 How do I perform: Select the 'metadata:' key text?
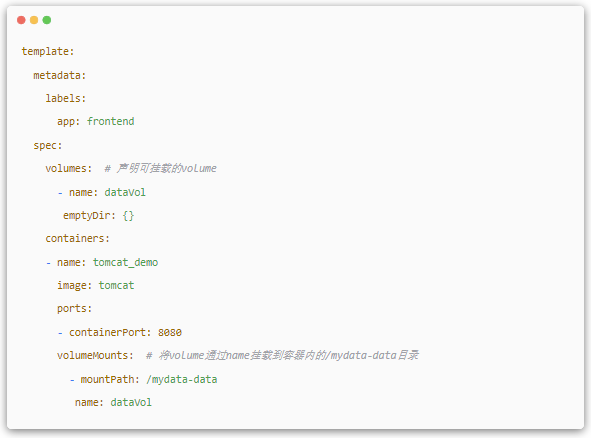click(60, 75)
